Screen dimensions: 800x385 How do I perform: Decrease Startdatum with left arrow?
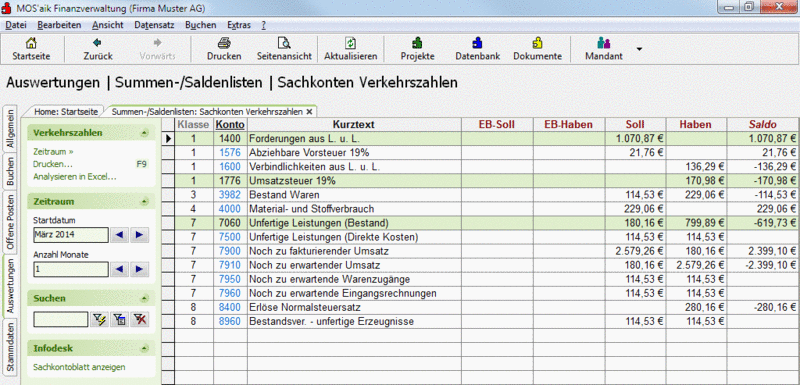tap(120, 235)
